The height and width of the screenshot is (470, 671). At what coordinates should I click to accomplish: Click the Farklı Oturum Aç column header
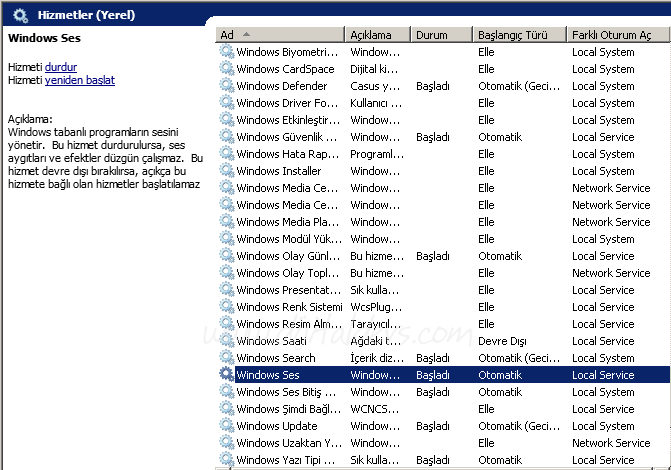coord(612,35)
